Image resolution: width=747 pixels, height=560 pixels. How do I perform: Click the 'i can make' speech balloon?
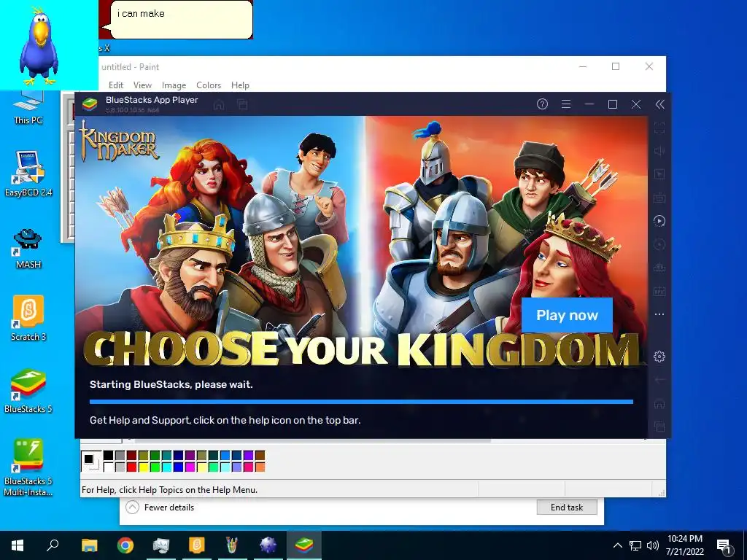(178, 20)
